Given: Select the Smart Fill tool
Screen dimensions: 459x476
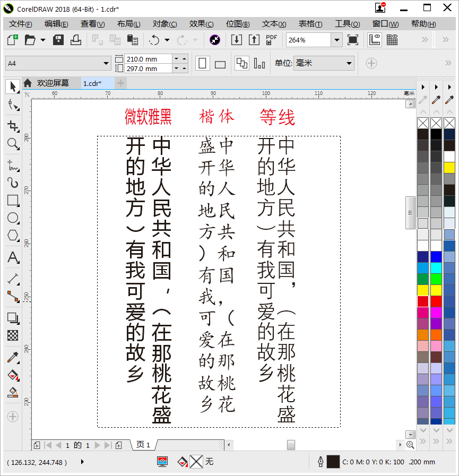Looking at the screenshot, I should pyautogui.click(x=13, y=393).
